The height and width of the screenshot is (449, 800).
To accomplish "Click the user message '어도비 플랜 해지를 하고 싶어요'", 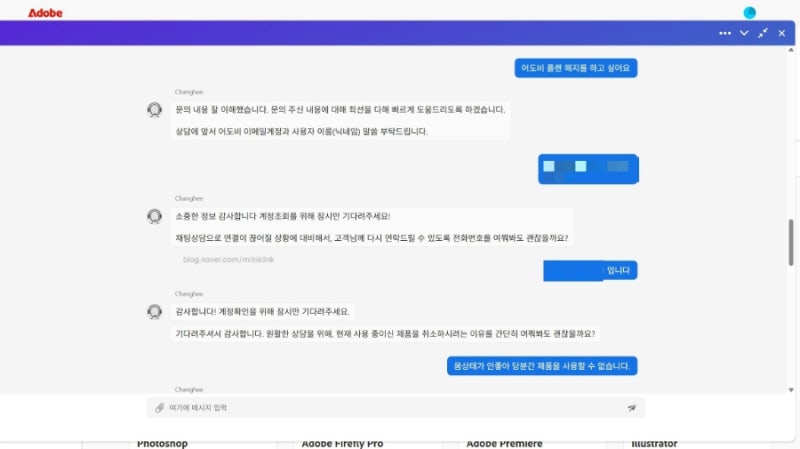I will pyautogui.click(x=576, y=68).
